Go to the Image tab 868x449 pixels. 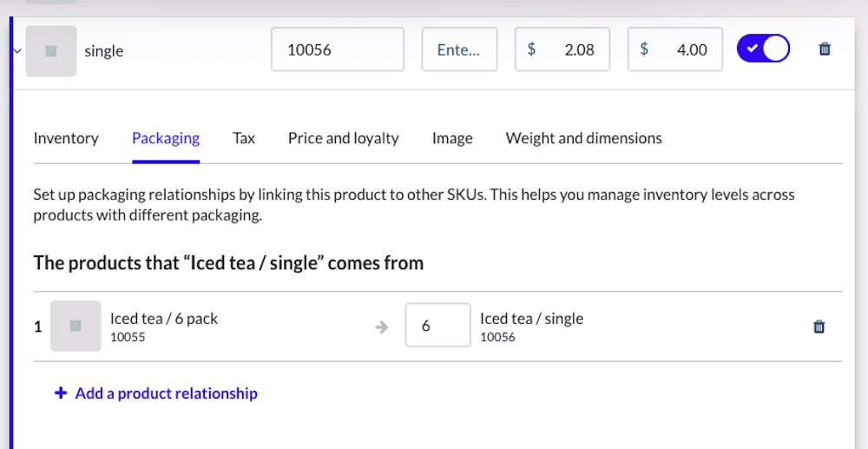pyautogui.click(x=452, y=138)
